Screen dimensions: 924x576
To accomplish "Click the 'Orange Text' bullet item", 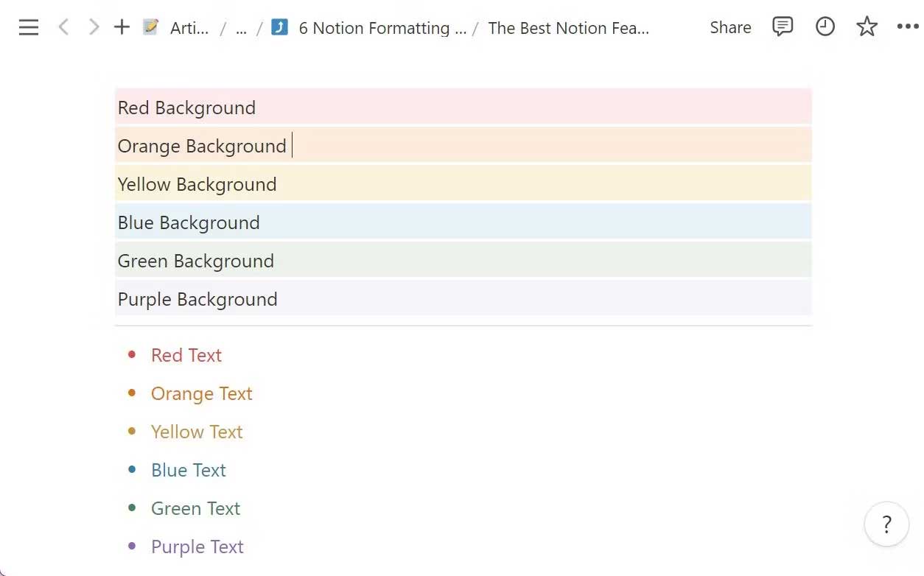I will [202, 393].
